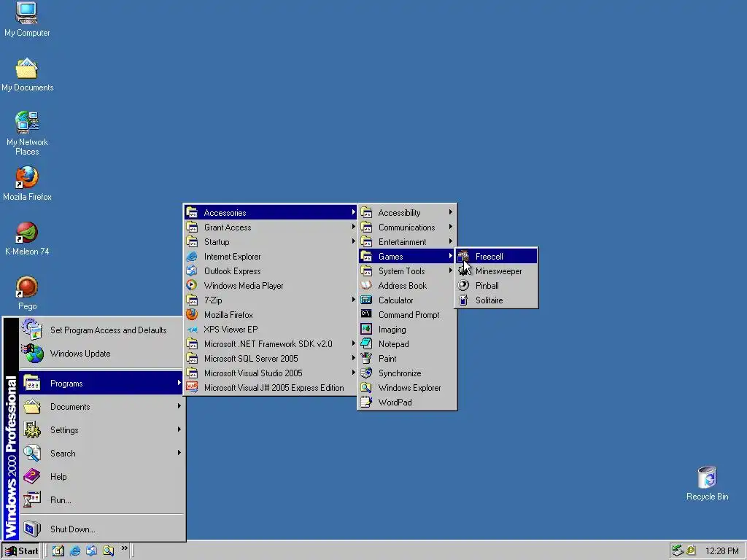
Task: Click the Freecell game icon
Action: click(463, 257)
